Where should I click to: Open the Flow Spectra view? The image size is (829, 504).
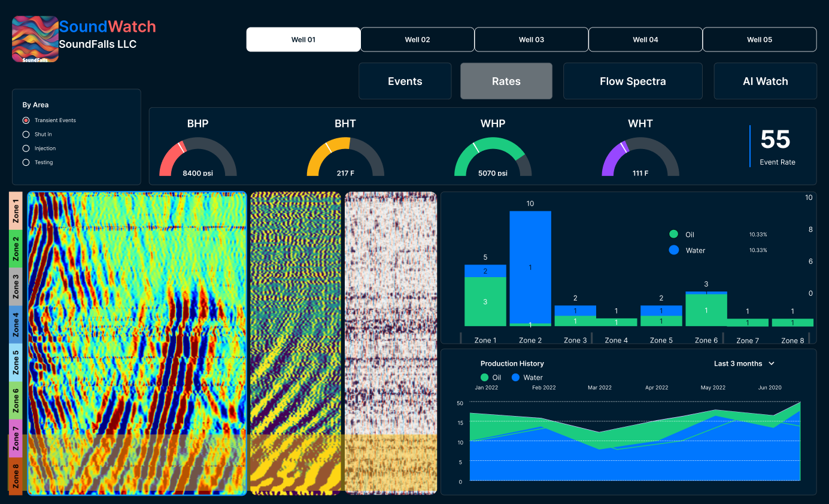click(x=633, y=81)
